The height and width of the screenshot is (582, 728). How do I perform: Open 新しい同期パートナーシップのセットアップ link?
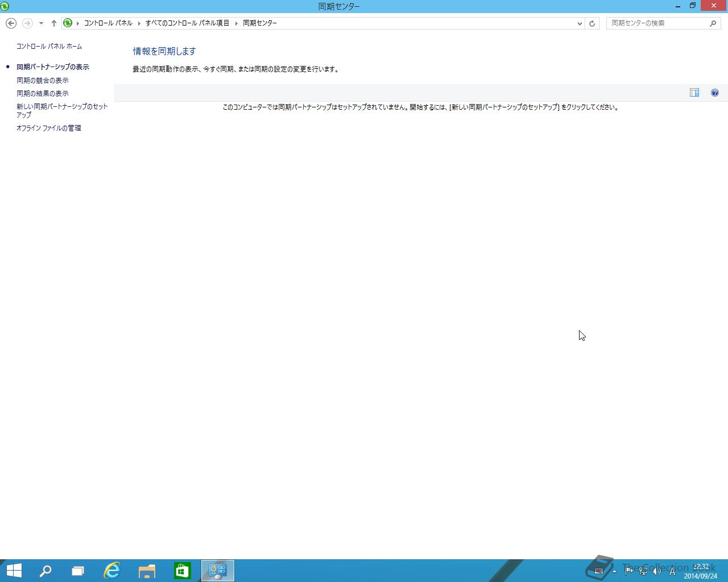(x=62, y=111)
